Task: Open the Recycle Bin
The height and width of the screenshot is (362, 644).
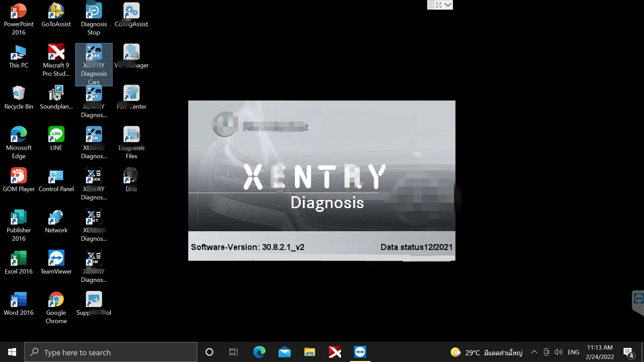Action: 19,97
